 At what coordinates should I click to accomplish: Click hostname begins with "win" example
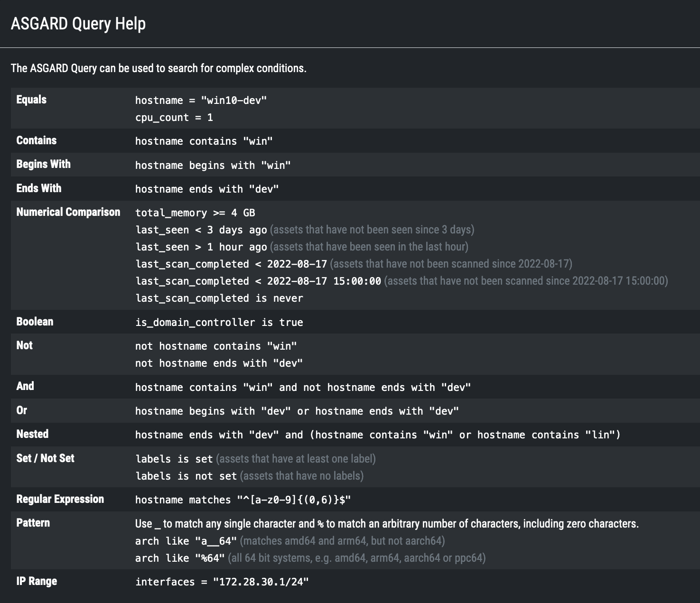[x=213, y=165]
